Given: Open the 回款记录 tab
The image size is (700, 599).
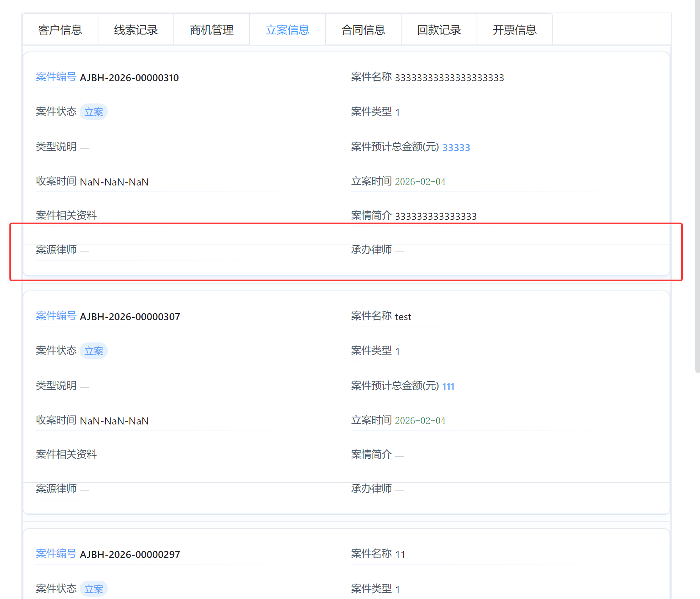Looking at the screenshot, I should (439, 30).
